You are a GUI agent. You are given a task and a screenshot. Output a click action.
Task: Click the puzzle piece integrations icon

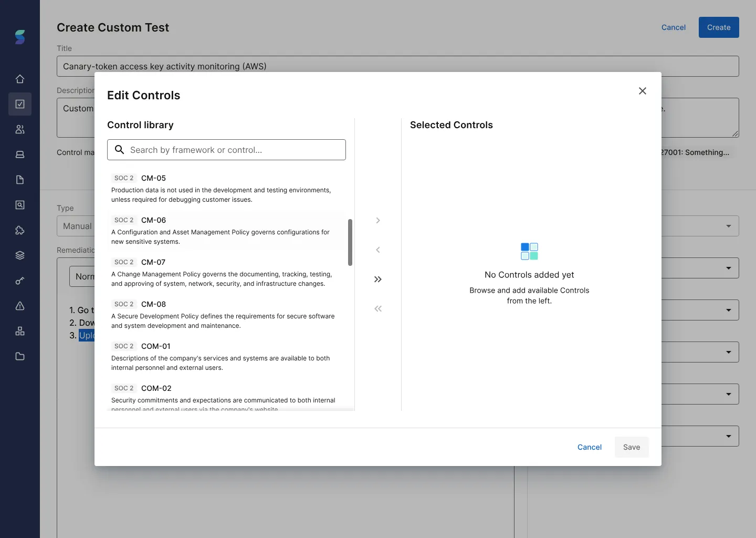pos(20,230)
